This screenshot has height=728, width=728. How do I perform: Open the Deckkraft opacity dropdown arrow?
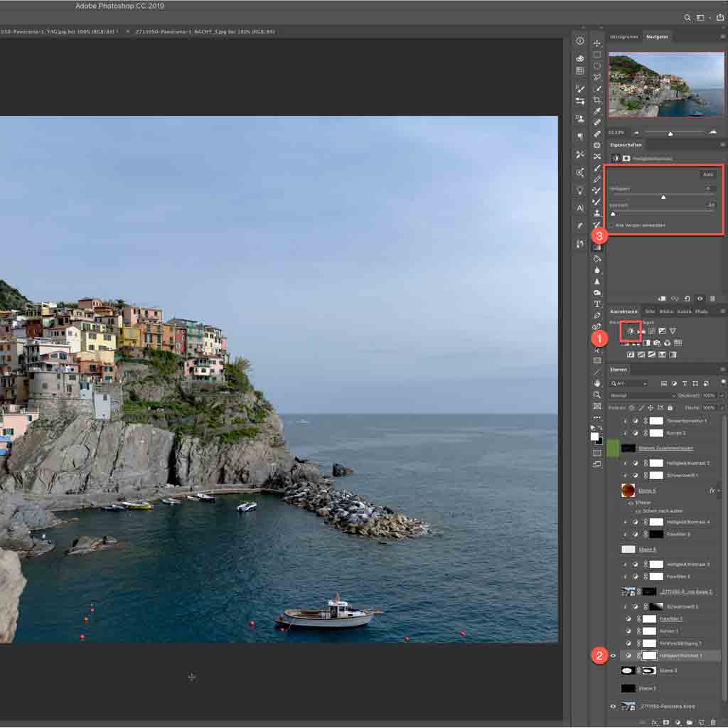[x=722, y=395]
